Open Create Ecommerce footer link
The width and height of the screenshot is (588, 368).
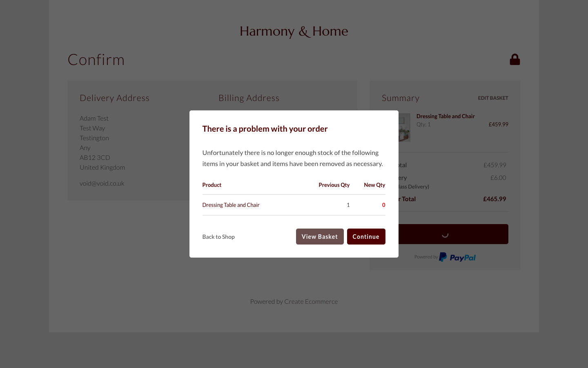[311, 302]
